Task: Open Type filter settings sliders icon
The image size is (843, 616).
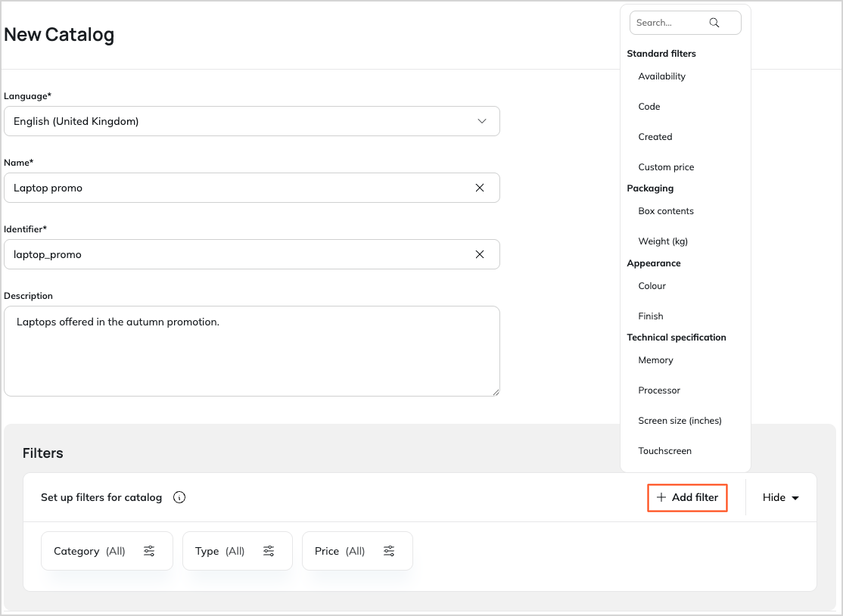Action: click(269, 551)
